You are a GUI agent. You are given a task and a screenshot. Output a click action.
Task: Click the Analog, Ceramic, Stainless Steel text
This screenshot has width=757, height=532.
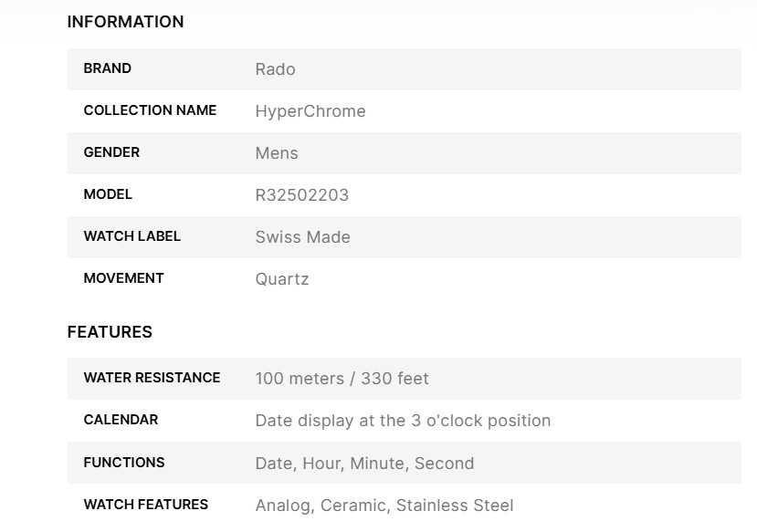pos(384,506)
